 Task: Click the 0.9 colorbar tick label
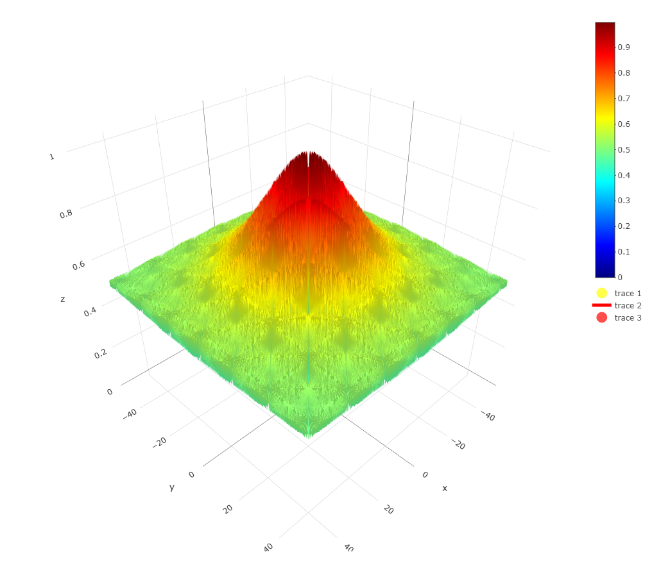click(624, 47)
